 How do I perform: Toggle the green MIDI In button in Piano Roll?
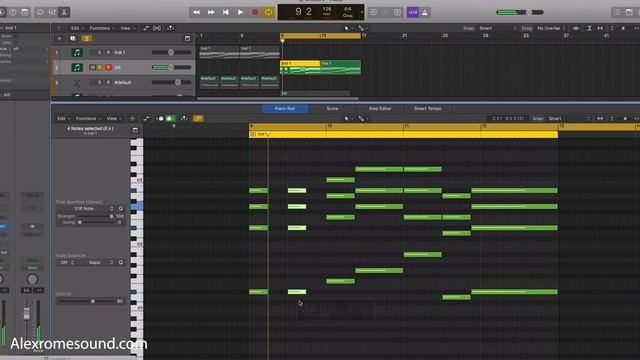click(171, 118)
